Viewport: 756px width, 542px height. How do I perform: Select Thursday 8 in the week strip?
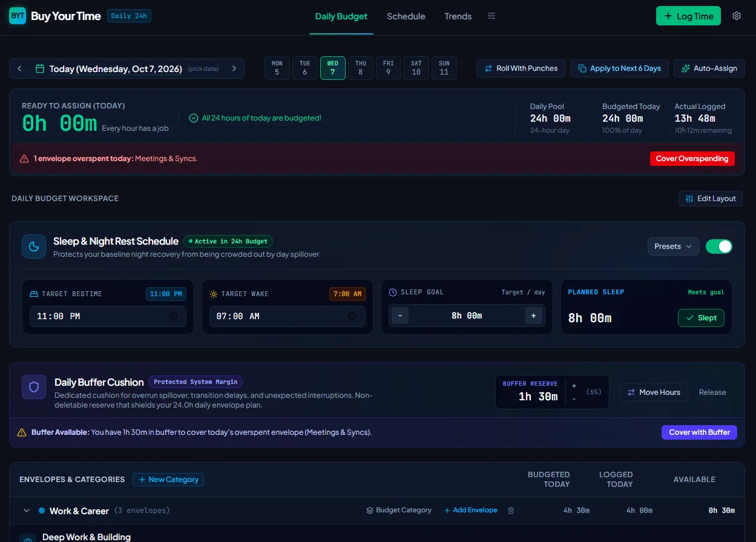[x=361, y=68]
